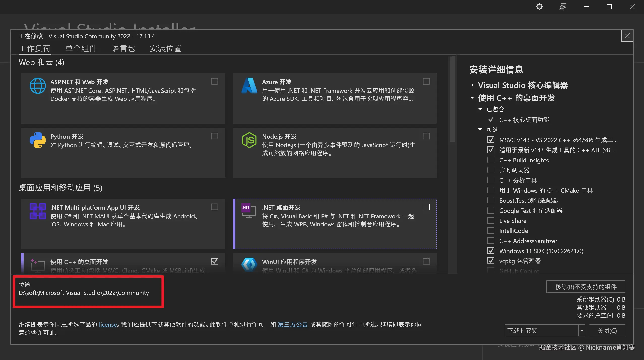Collapse the 使用 C++ 的桌面开发 details node
The image size is (644, 360).
coord(472,98)
